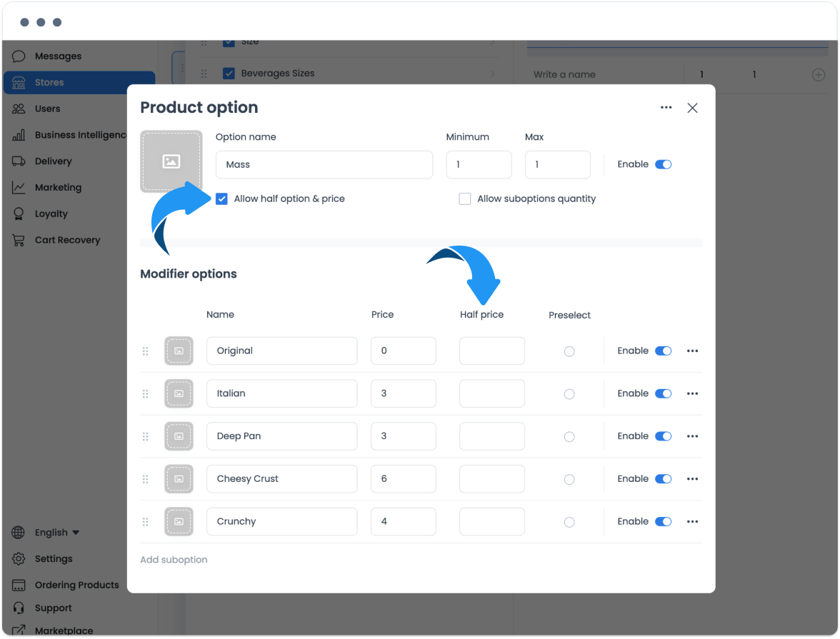This screenshot has width=840, height=639.
Task: Open more actions for Deep Pan row
Action: (692, 436)
